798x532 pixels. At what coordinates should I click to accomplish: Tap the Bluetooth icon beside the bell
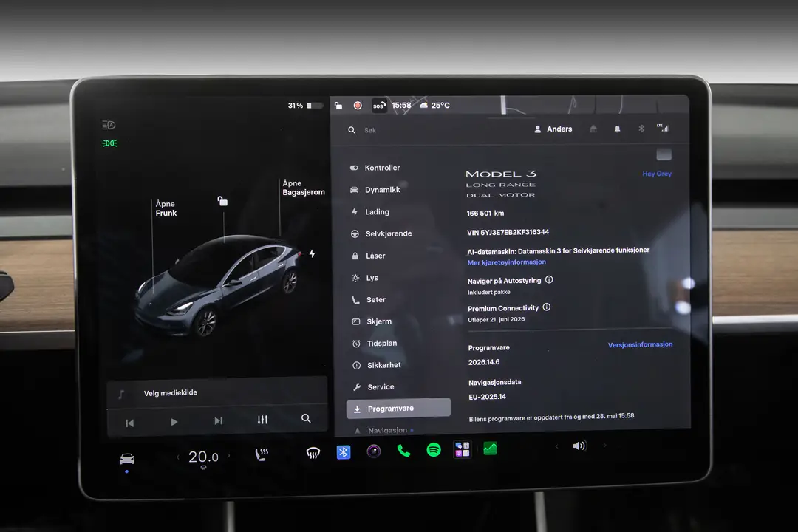641,129
